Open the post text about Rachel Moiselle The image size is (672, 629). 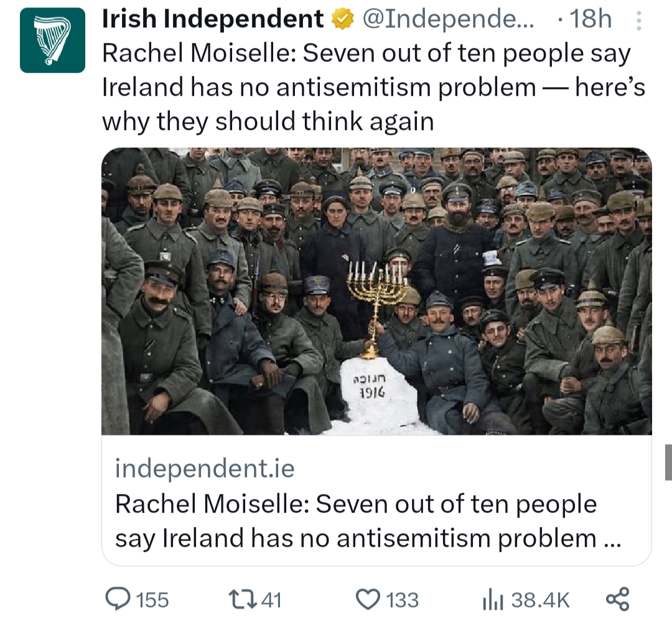point(373,87)
